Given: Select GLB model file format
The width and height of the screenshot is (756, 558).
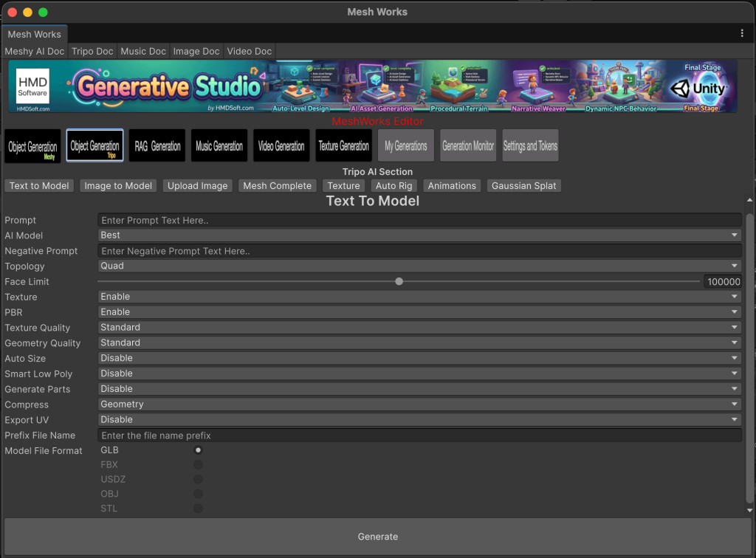Looking at the screenshot, I should [x=198, y=450].
